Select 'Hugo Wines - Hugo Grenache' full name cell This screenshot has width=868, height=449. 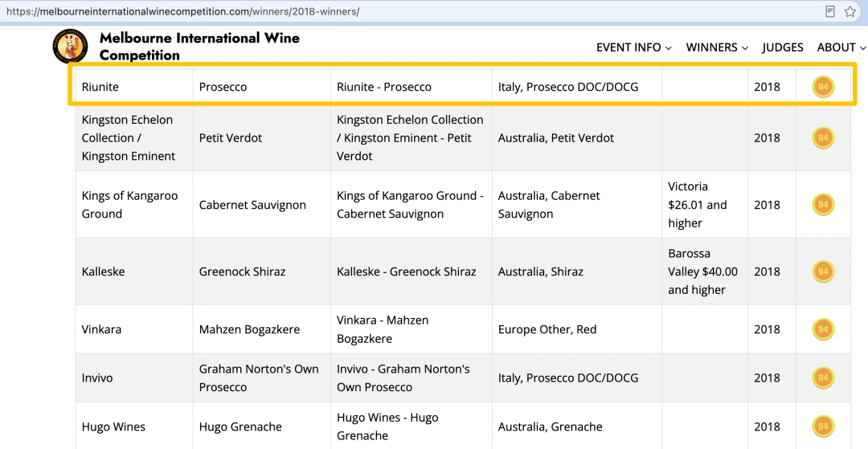point(411,427)
